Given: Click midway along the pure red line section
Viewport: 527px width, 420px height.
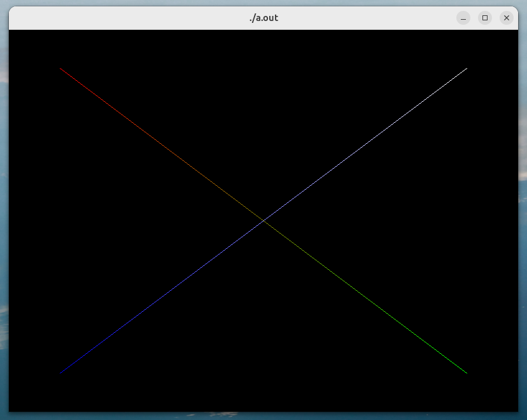Looking at the screenshot, I should click(x=111, y=106).
